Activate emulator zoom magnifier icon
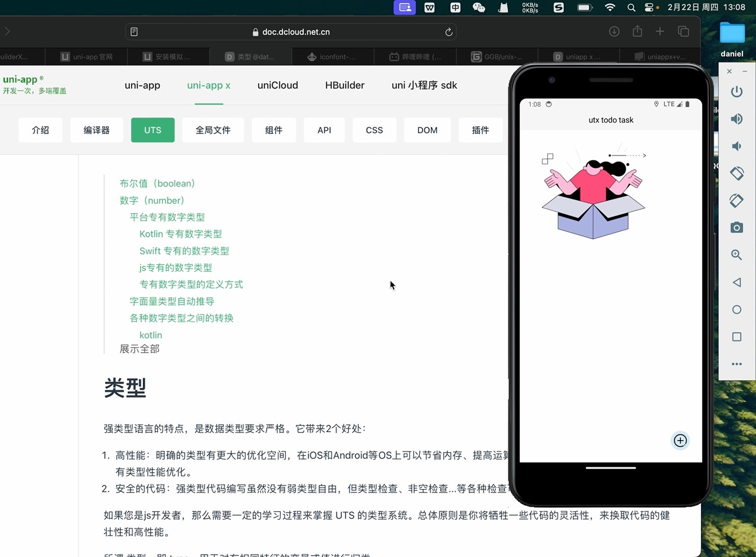Image resolution: width=756 pixels, height=557 pixels. tap(736, 255)
